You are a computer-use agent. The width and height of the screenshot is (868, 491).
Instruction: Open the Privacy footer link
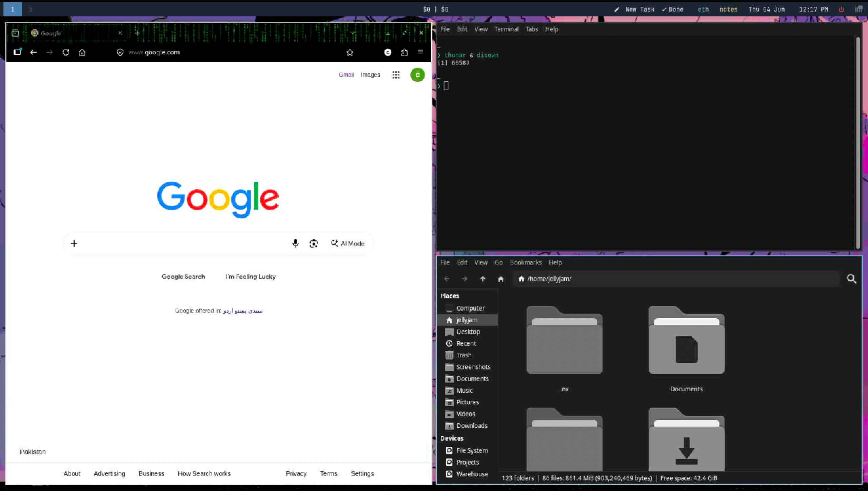(x=296, y=473)
